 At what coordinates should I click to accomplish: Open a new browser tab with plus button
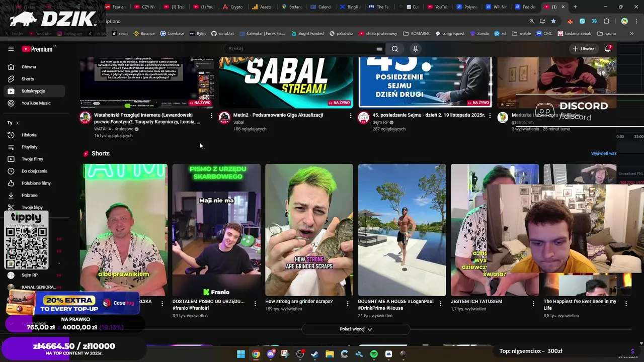575,7
